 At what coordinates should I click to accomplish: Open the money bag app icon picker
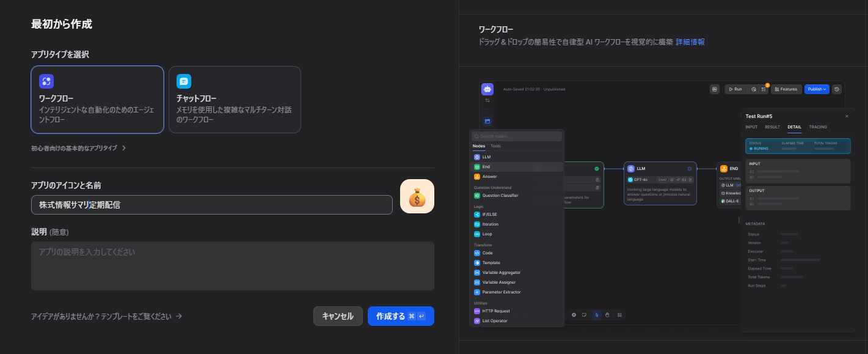tap(417, 196)
